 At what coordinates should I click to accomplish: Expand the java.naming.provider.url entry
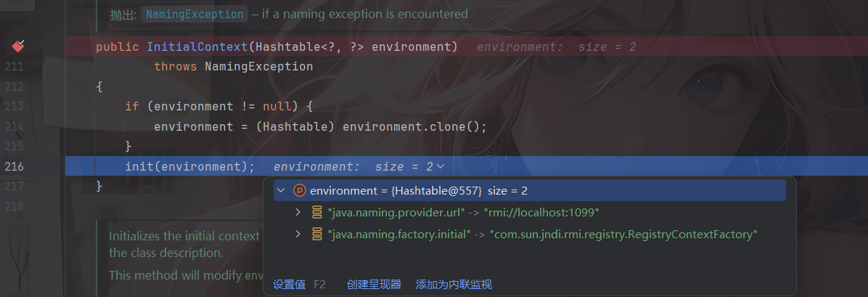click(x=298, y=213)
